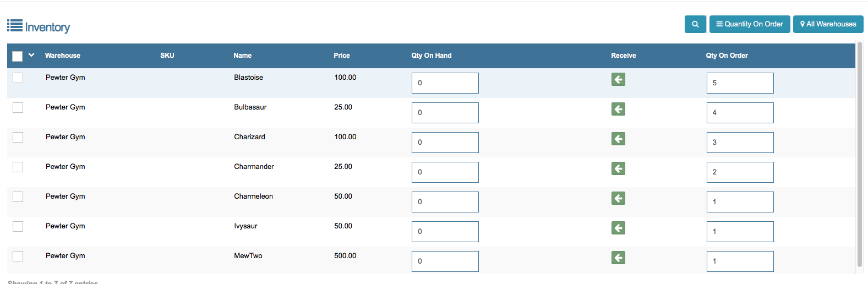Viewport: 868px width, 284px height.
Task: Sort by the Name column header
Action: pos(242,56)
